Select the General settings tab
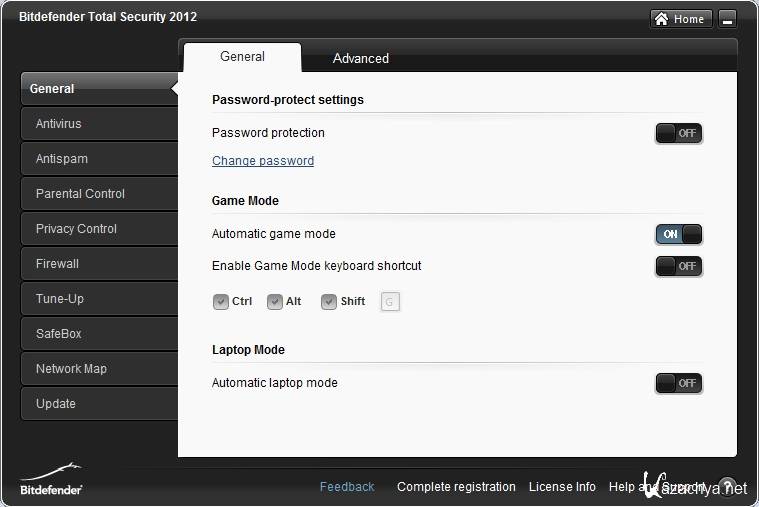The width and height of the screenshot is (759, 507). click(242, 57)
